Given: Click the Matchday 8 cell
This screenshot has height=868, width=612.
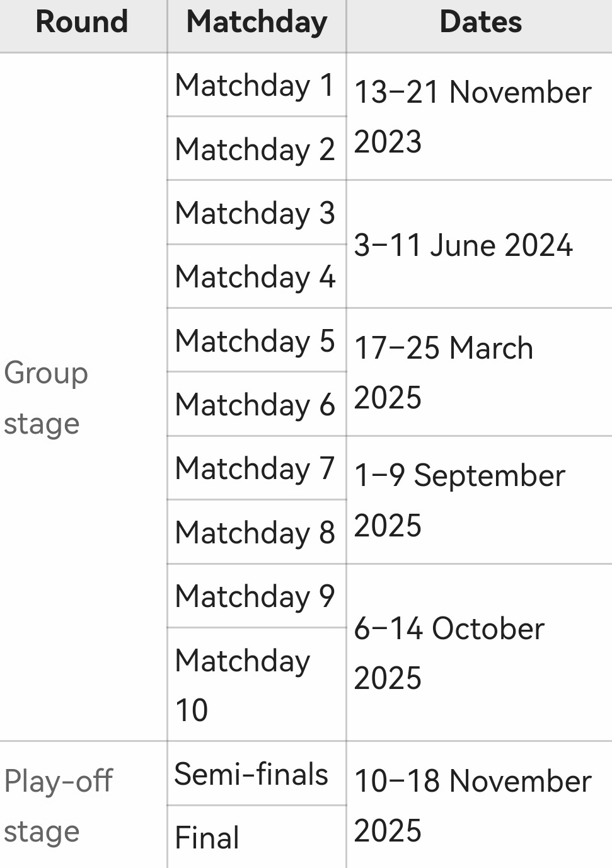Looking at the screenshot, I should (x=255, y=533).
